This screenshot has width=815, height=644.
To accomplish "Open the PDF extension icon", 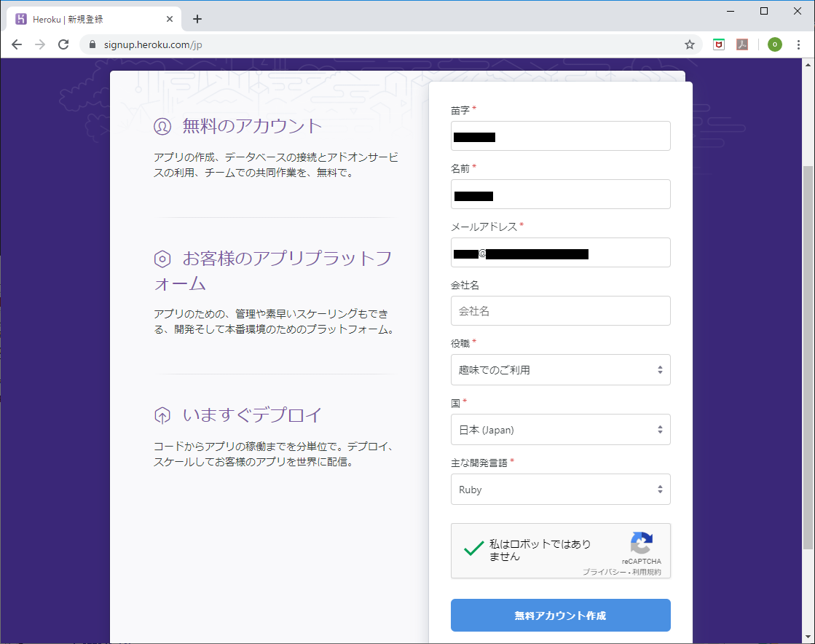I will tap(742, 44).
